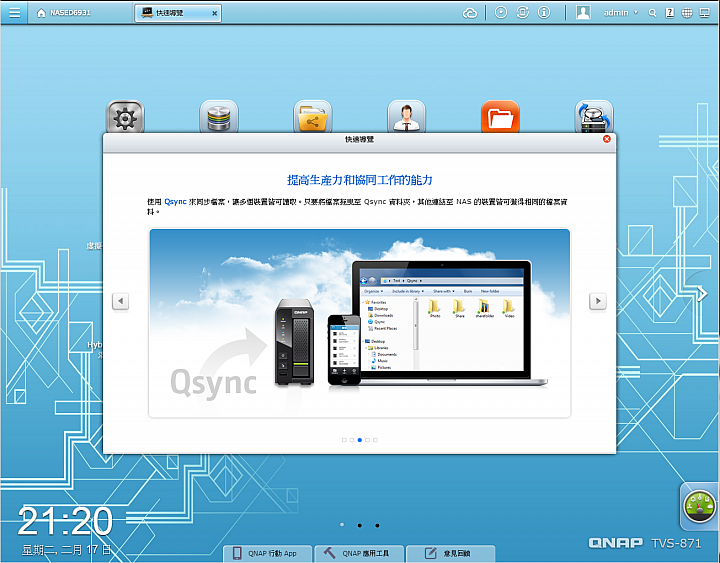Click the admin user avatar

(x=583, y=12)
